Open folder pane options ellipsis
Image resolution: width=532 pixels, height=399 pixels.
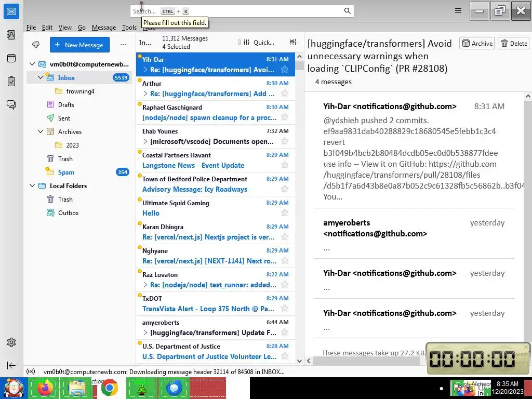pos(123,45)
